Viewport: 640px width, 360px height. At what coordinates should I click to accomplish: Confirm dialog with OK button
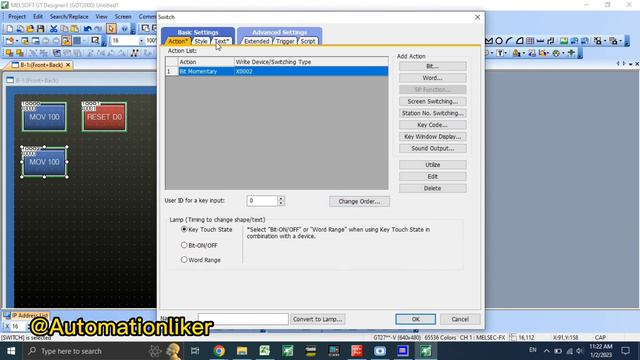click(x=416, y=319)
